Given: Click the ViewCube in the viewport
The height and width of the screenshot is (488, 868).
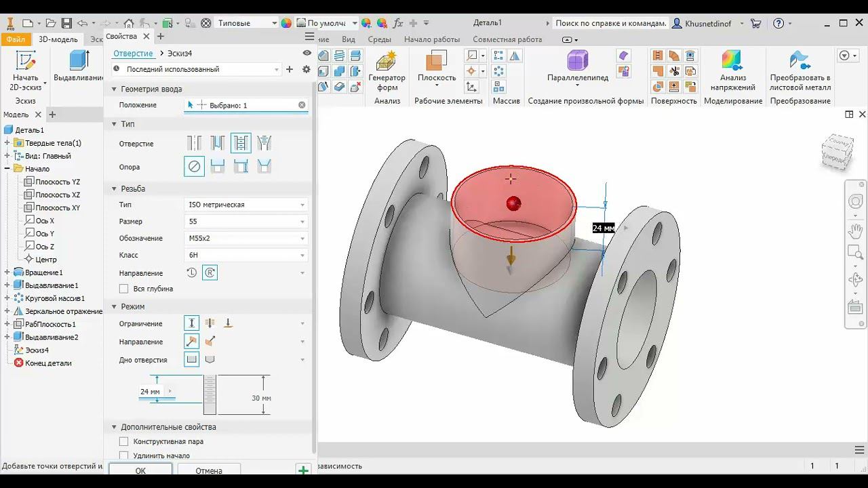Looking at the screenshot, I should tap(836, 152).
